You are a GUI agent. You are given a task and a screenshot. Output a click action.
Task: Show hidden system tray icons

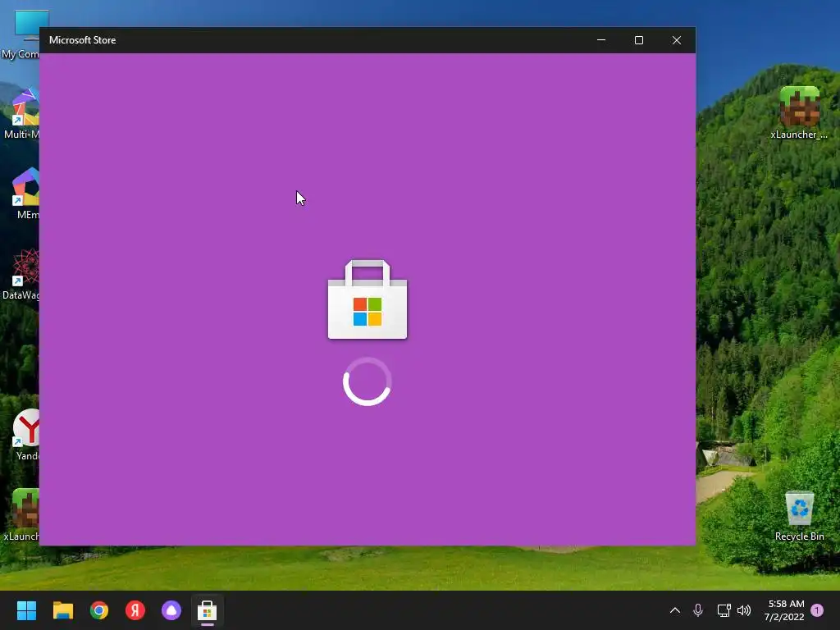pos(675,610)
